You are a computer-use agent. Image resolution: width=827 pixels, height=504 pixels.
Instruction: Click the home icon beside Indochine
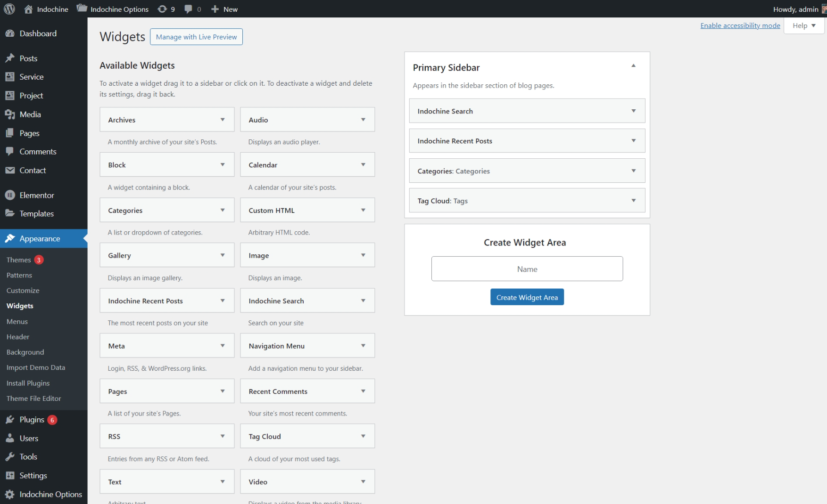[29, 9]
